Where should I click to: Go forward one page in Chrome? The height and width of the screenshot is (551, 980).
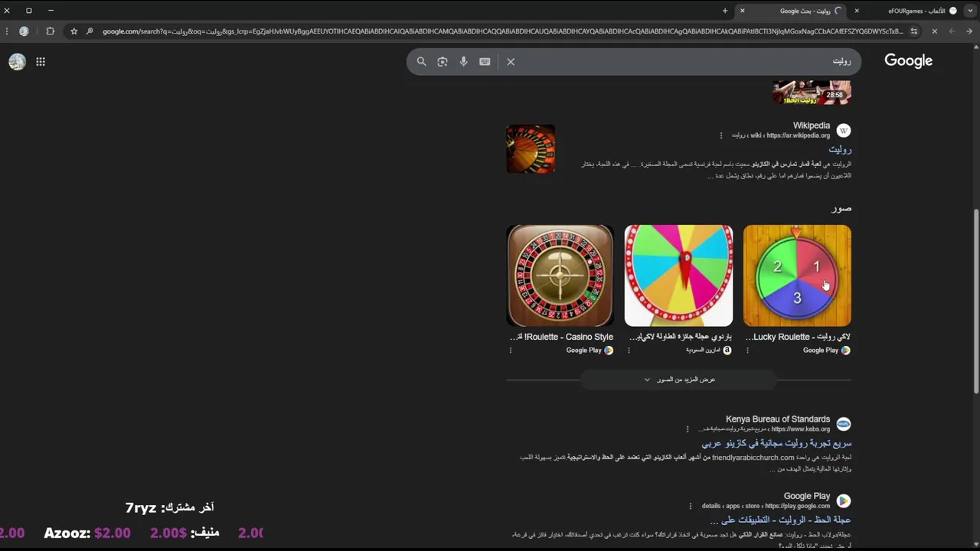[x=952, y=31]
